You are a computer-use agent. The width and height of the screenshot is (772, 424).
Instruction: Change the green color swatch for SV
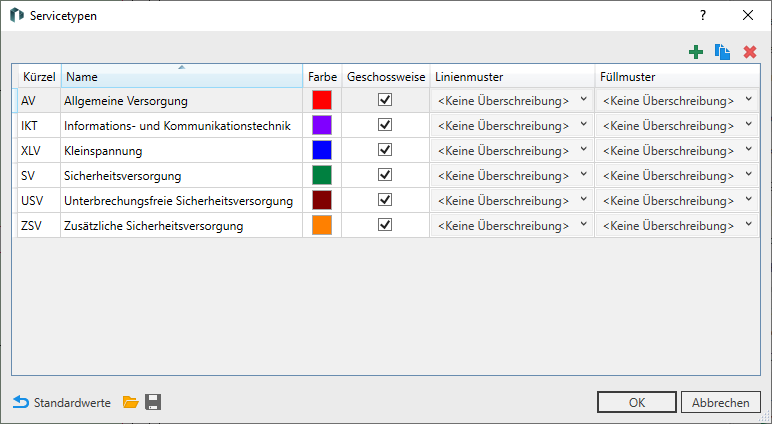tap(322, 175)
